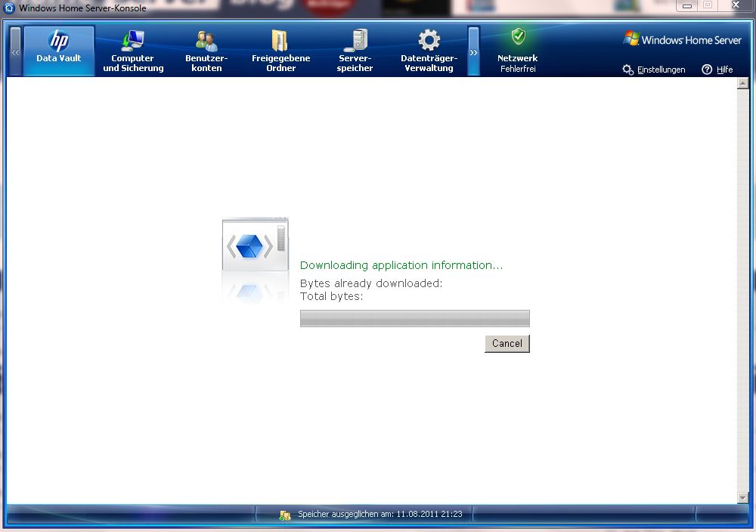Click the storage balance status icon
The image size is (756, 532).
coord(285,515)
